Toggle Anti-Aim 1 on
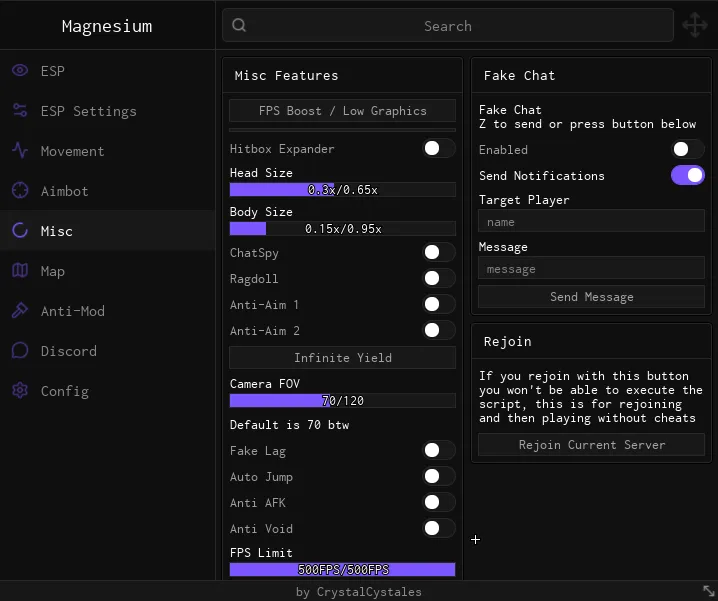 pyautogui.click(x=439, y=304)
